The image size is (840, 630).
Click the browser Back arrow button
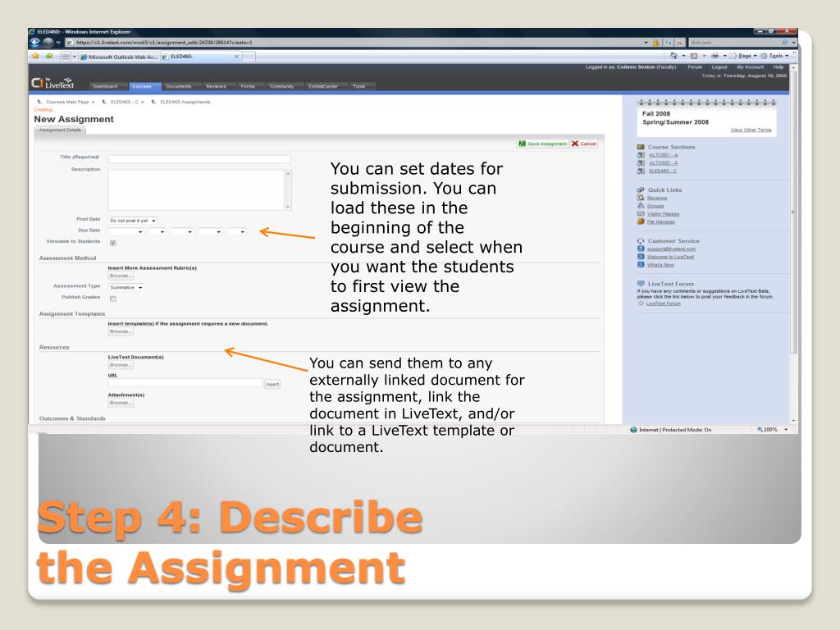tap(35, 43)
